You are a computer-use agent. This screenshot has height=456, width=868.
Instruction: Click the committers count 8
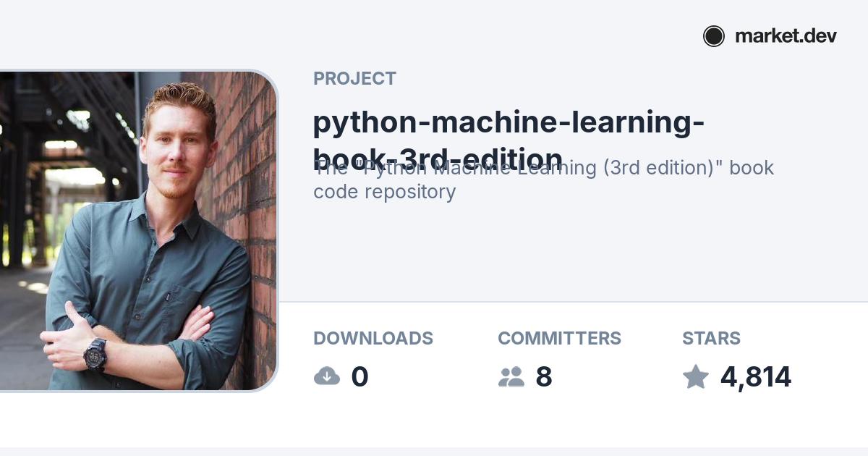pos(544,377)
